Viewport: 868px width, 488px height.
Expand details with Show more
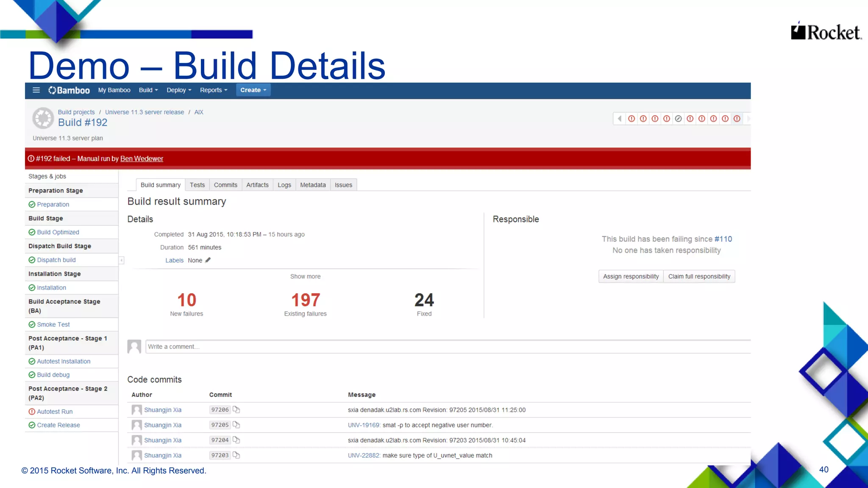(305, 277)
